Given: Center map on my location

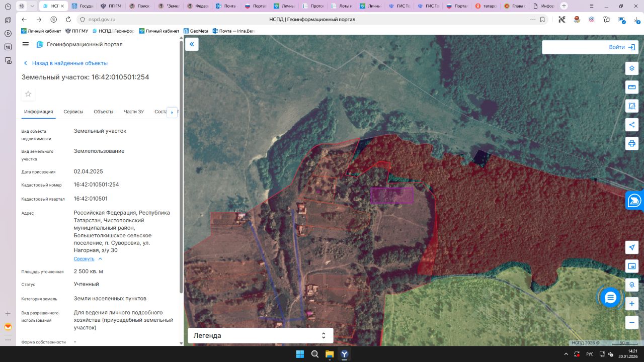Looking at the screenshot, I should (632, 247).
